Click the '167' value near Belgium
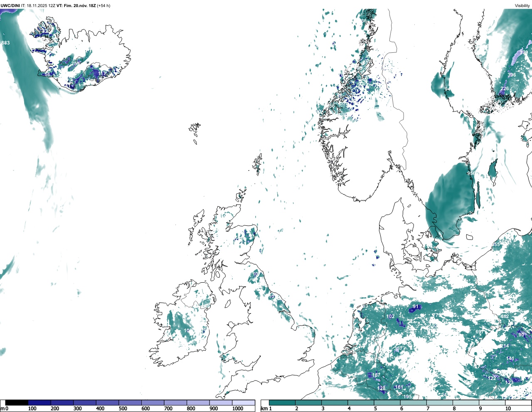 pyautogui.click(x=376, y=375)
